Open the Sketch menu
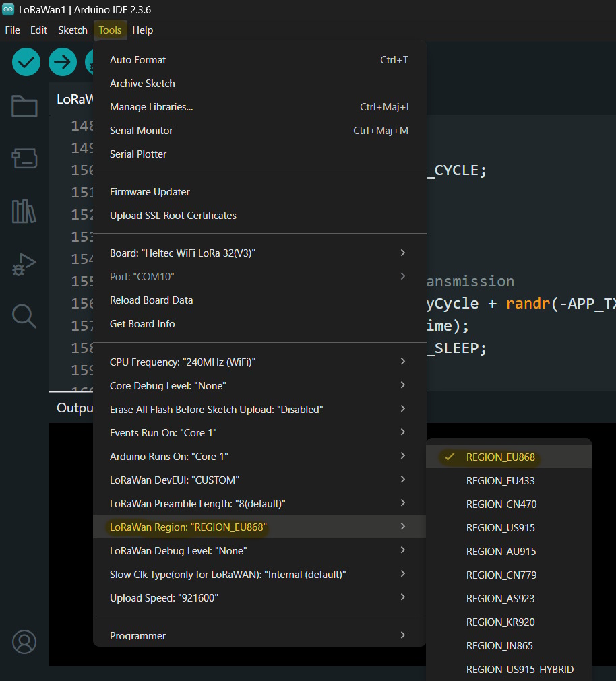 pos(73,30)
